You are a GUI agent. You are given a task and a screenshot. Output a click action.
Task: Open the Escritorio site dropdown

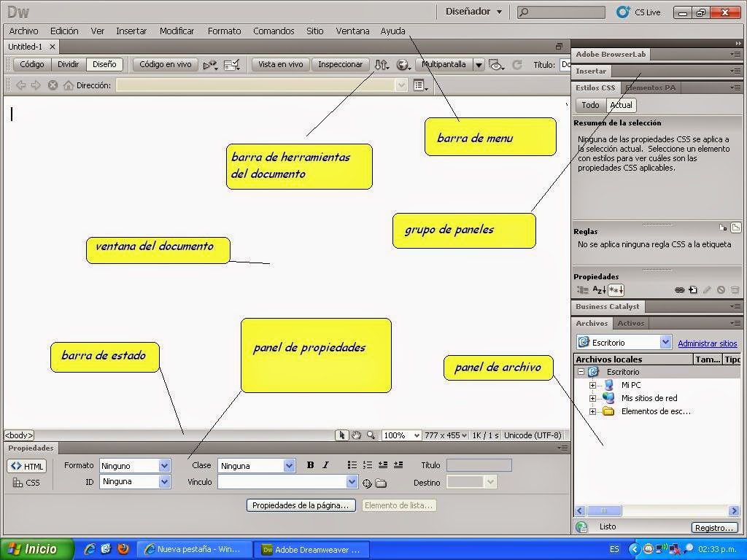coord(665,343)
